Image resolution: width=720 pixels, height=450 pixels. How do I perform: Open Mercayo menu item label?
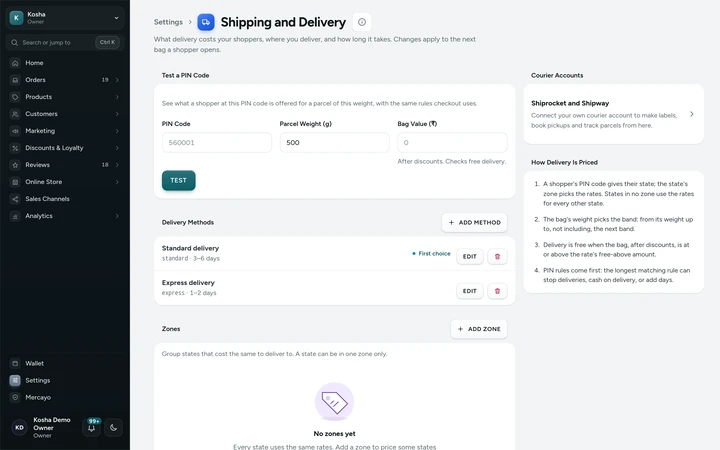[x=38, y=397]
